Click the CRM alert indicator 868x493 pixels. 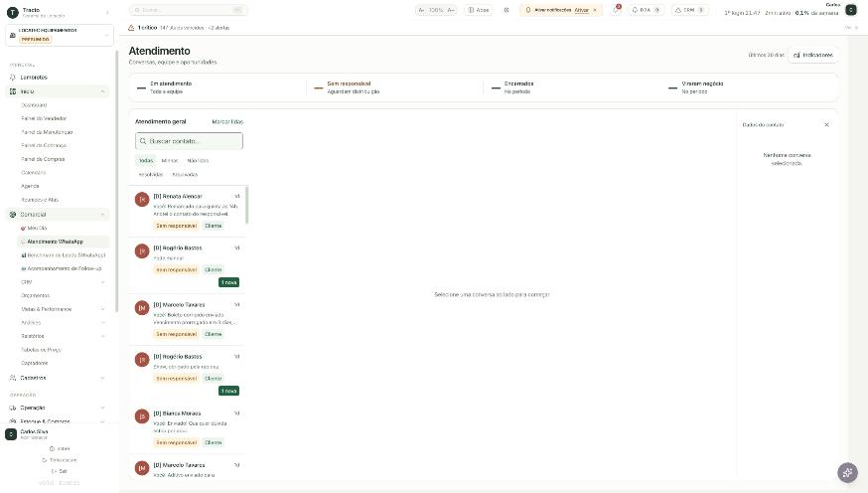pos(690,10)
